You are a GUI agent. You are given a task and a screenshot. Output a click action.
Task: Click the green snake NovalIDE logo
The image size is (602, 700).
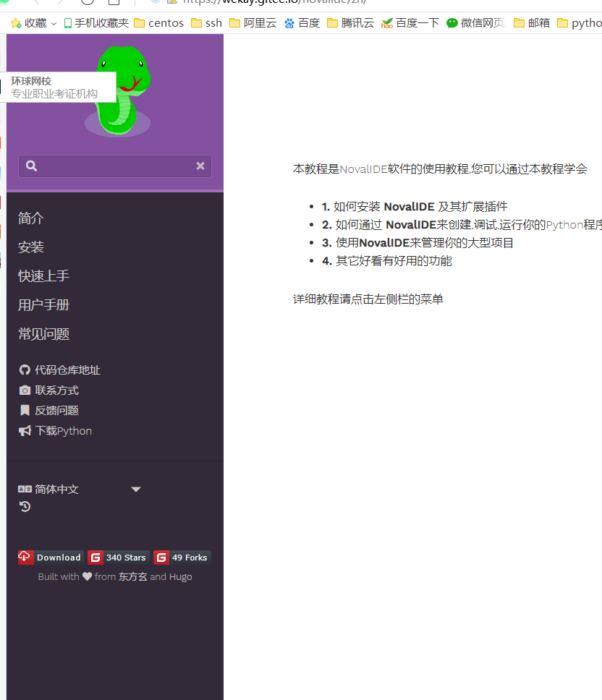tap(119, 91)
